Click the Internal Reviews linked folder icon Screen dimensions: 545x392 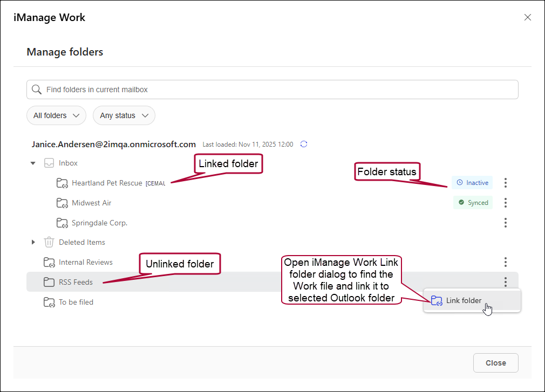[x=49, y=262]
